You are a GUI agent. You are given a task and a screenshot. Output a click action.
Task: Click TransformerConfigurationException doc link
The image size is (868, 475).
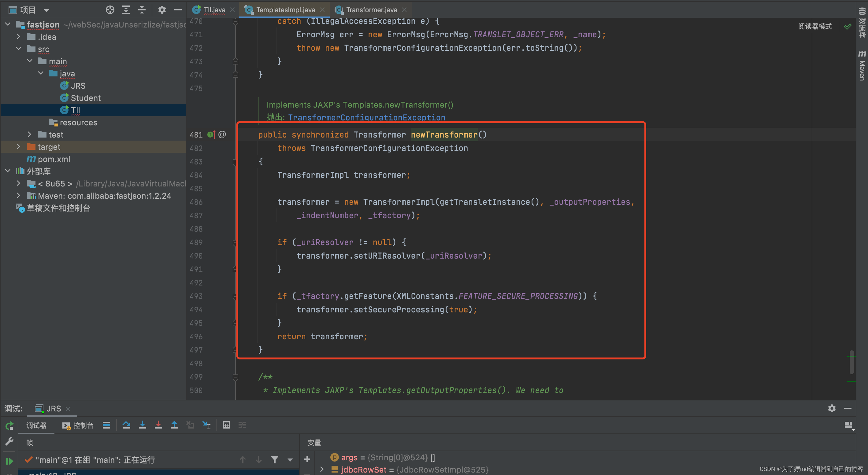(x=366, y=117)
